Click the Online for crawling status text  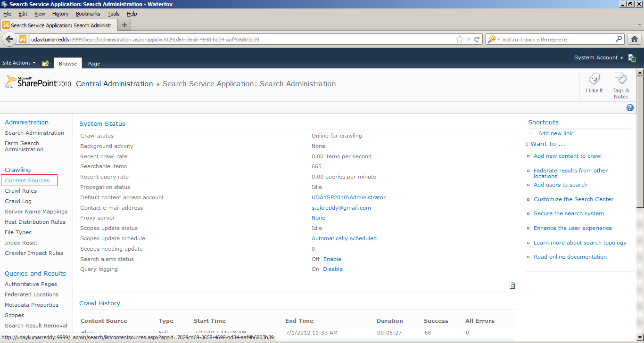point(337,136)
